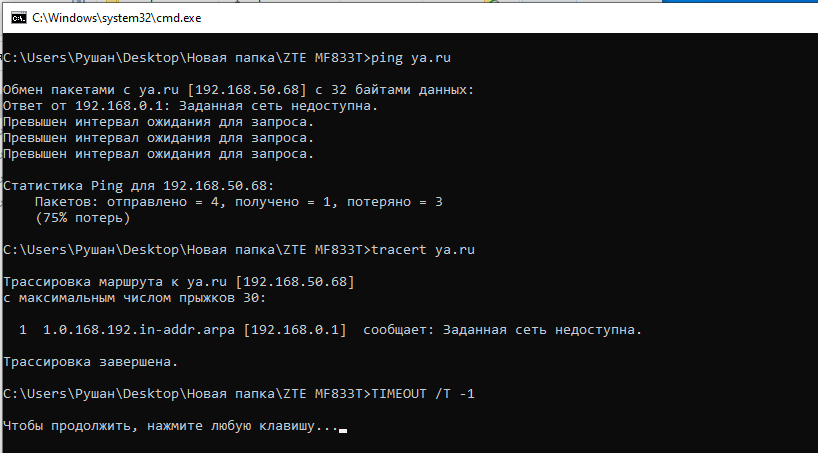Viewport: 818px width, 453px height.
Task: Click the '1.0.168.192.in-addr.arpa' hostname
Action: point(139,330)
